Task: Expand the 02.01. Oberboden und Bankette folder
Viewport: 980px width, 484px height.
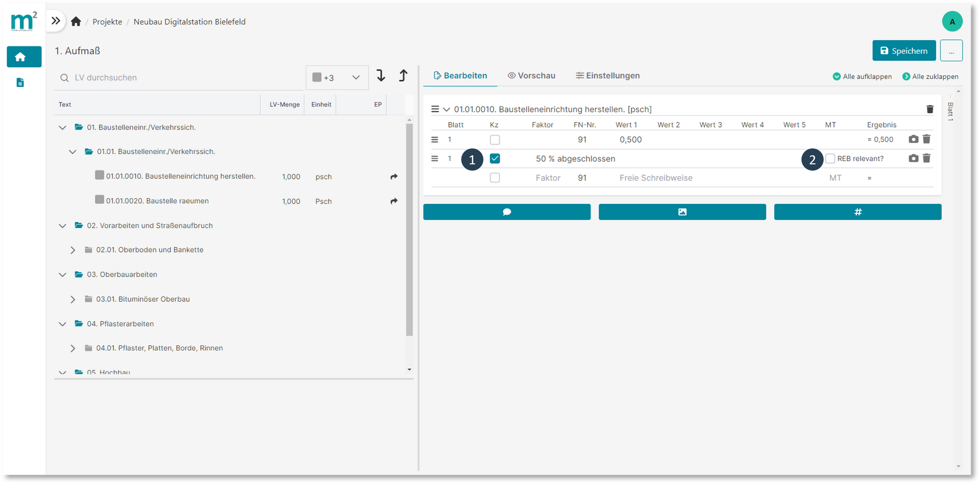Action: [72, 250]
